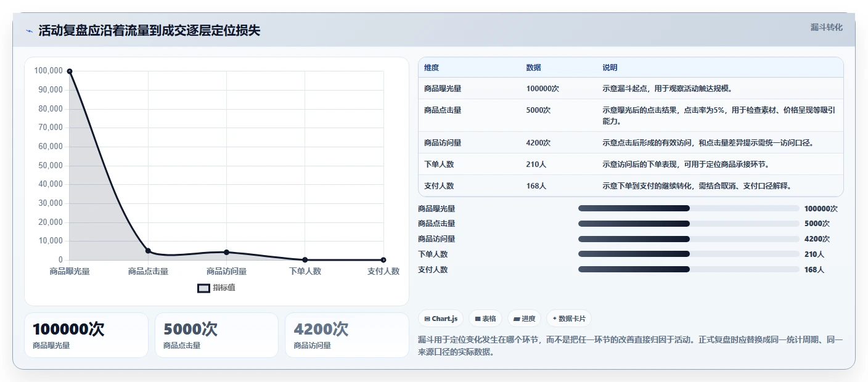The image size is (868, 382).
Task: Click the chart data point at 商品访问量
Action: (226, 252)
